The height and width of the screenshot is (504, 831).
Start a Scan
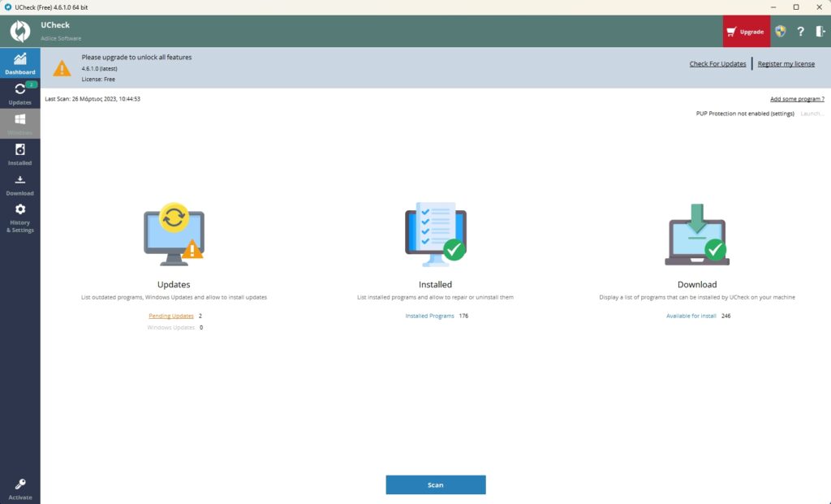[x=436, y=485]
